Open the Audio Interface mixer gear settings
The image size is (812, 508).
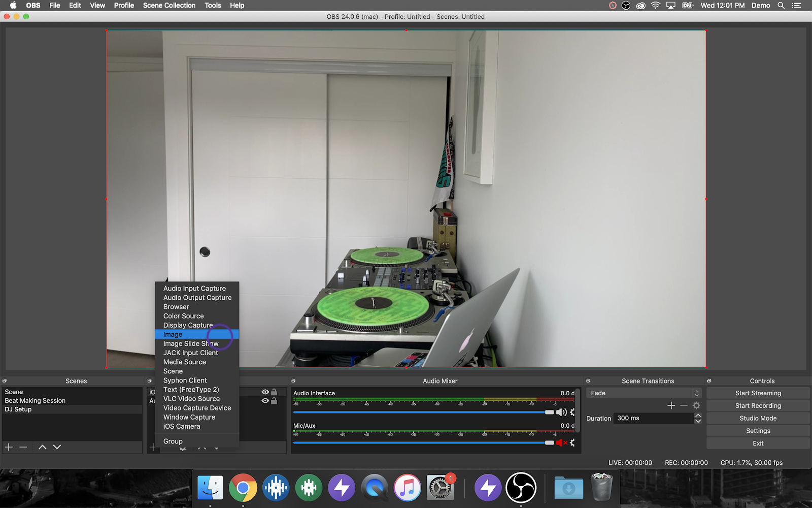click(572, 412)
